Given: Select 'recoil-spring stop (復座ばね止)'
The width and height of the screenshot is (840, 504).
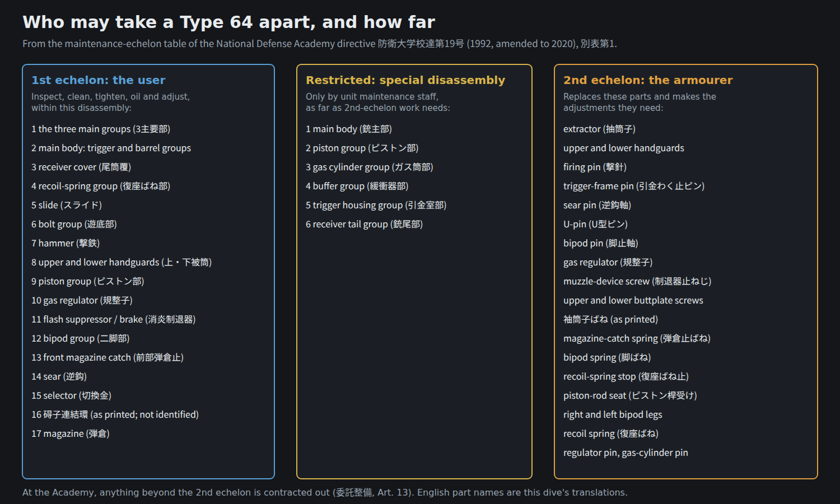Looking at the screenshot, I should tap(626, 376).
